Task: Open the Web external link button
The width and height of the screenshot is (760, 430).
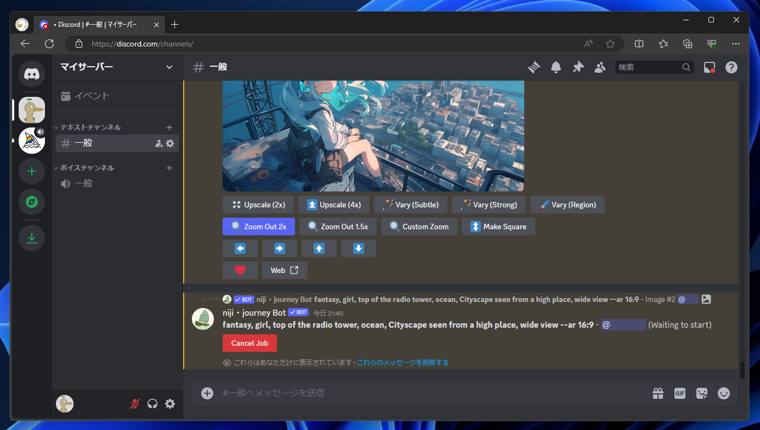Action: (x=285, y=270)
